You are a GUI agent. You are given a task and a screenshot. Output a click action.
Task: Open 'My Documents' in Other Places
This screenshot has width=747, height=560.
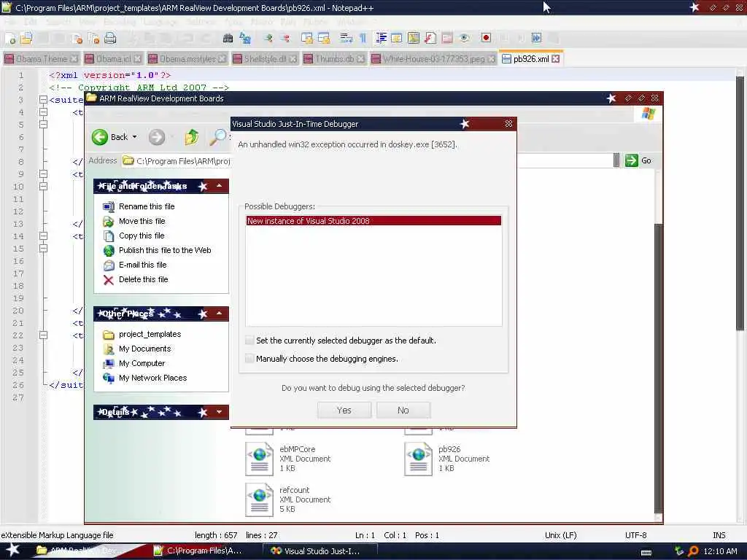145,349
